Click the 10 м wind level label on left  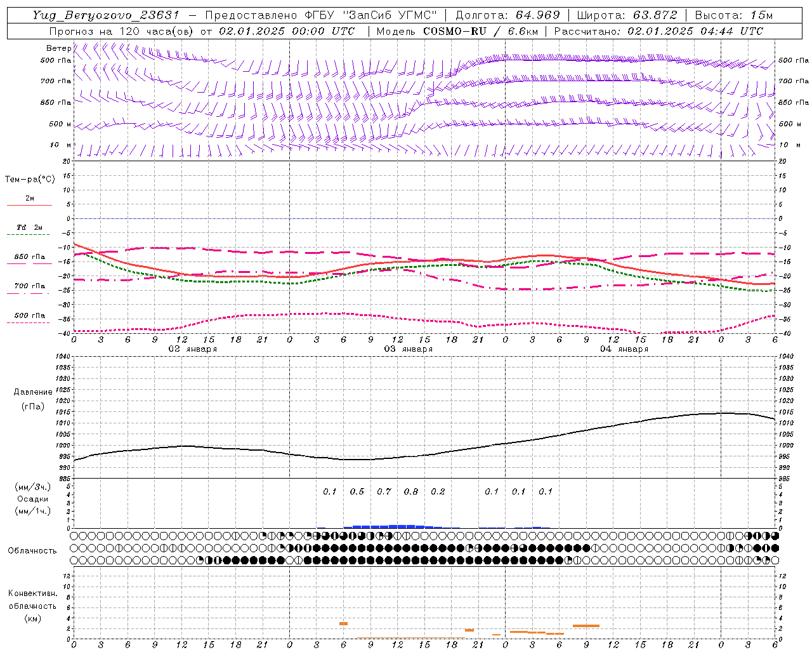pos(60,145)
